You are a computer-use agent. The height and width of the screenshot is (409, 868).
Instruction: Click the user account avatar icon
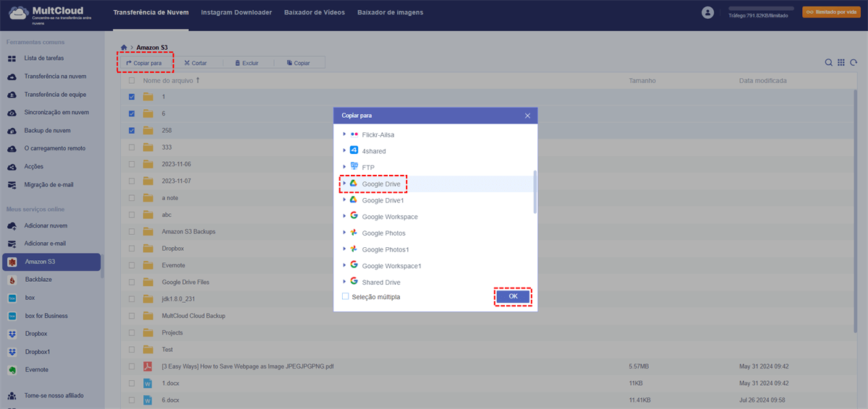click(707, 12)
